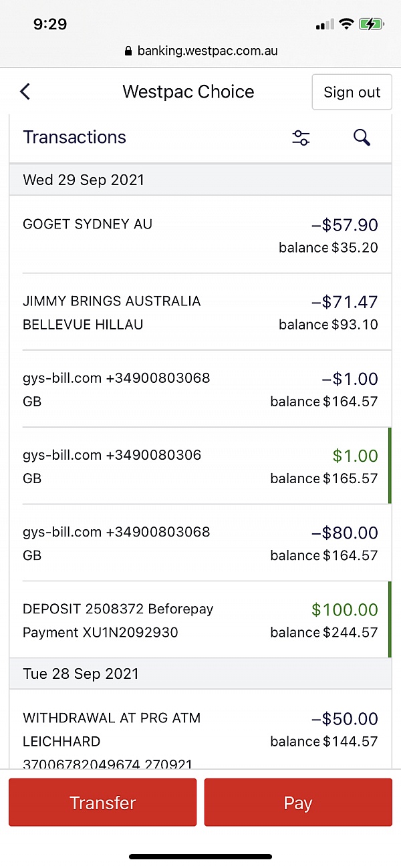
Task: Open the transaction filter options icon
Action: (301, 138)
